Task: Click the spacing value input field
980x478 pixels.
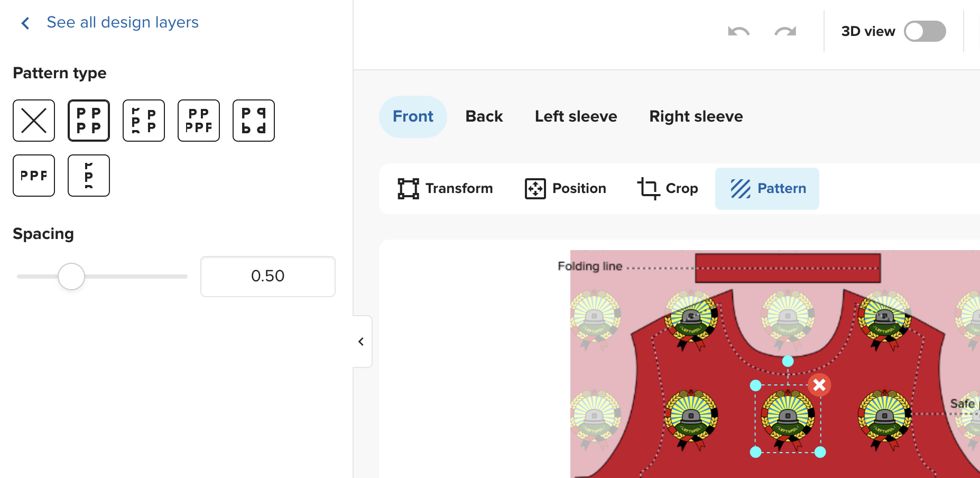Action: [267, 277]
